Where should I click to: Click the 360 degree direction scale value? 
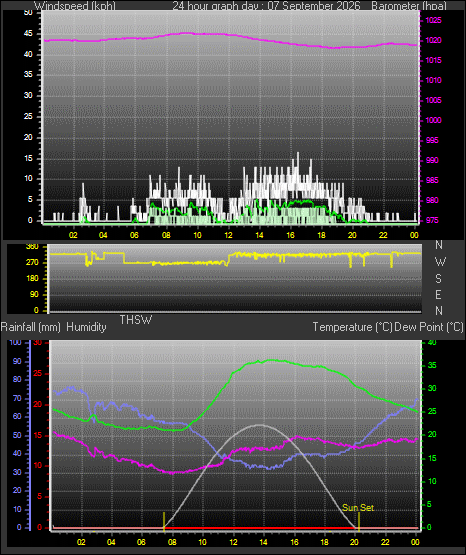(32, 247)
